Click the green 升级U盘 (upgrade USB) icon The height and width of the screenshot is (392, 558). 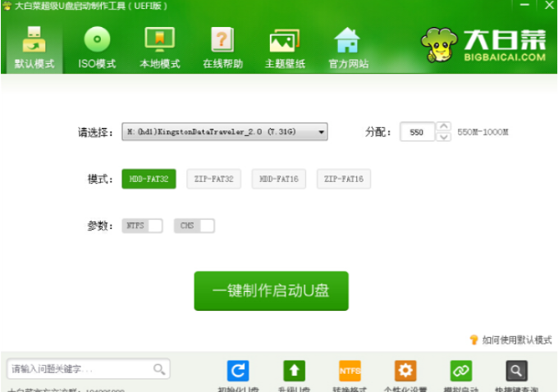(x=294, y=371)
